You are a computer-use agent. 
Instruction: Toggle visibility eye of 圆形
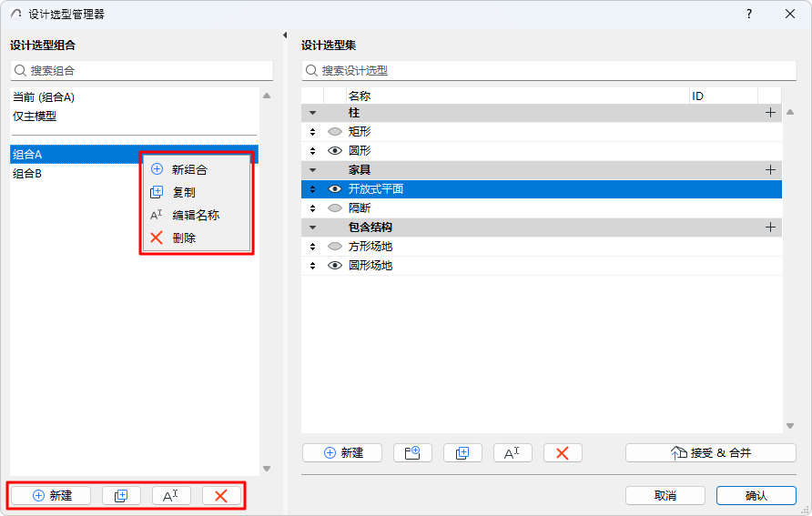335,151
